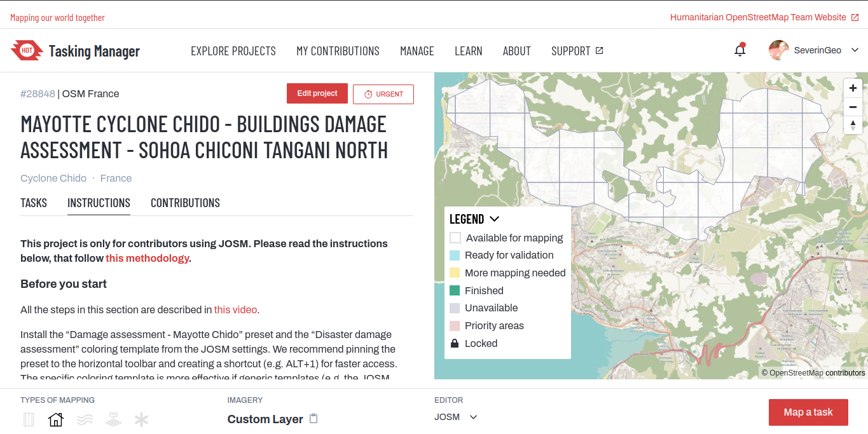868x434 pixels.
Task: Click the Finished legend green swatch
Action: click(455, 290)
